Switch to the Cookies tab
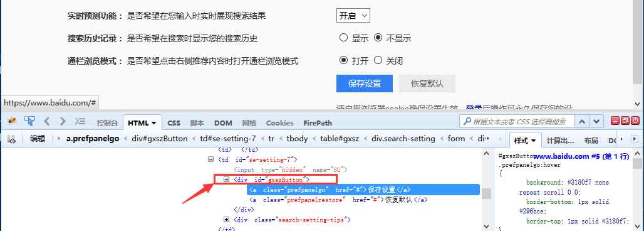 click(279, 122)
